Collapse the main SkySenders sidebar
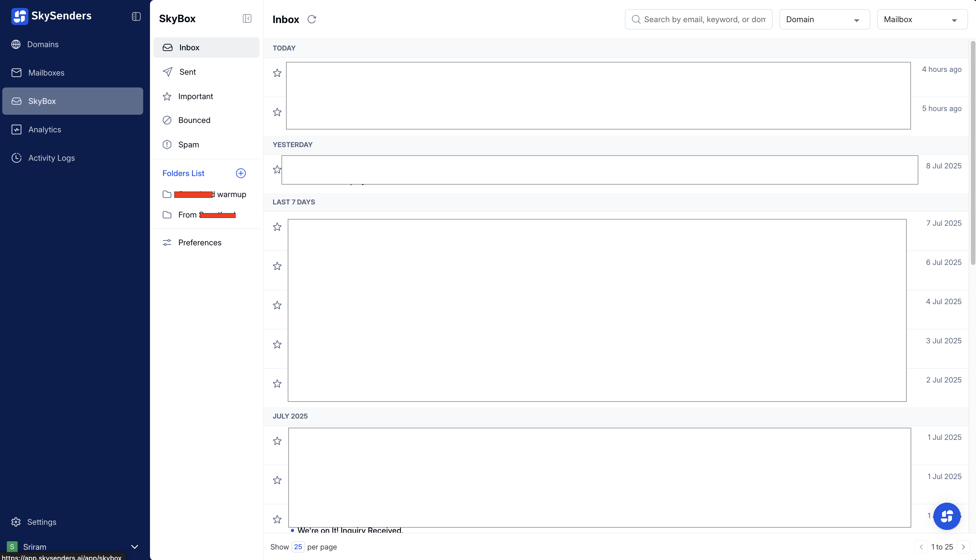Image resolution: width=976 pixels, height=560 pixels. click(136, 16)
